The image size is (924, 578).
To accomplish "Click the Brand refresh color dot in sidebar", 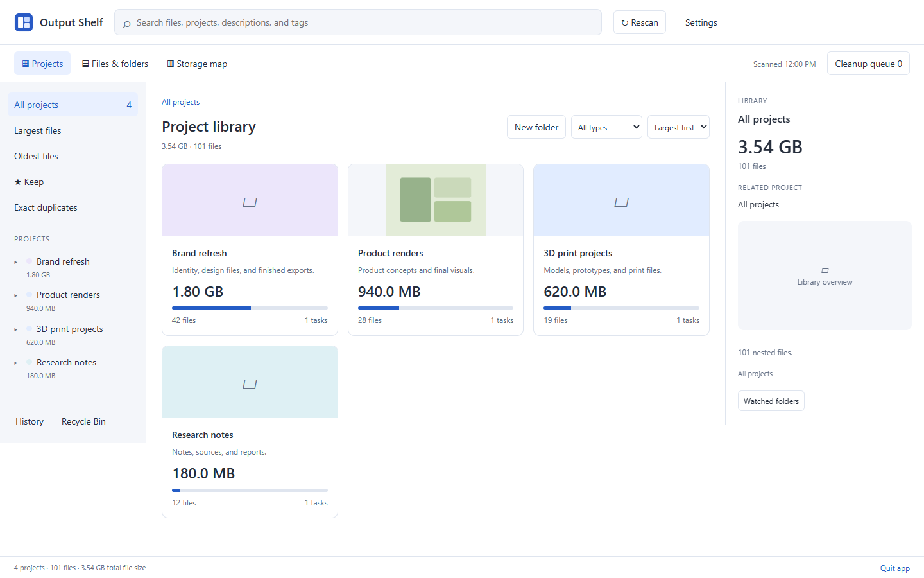I will (30, 261).
